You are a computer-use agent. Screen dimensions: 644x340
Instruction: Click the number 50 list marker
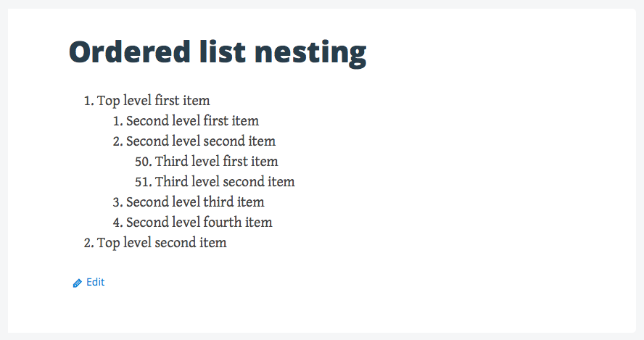coord(143,162)
